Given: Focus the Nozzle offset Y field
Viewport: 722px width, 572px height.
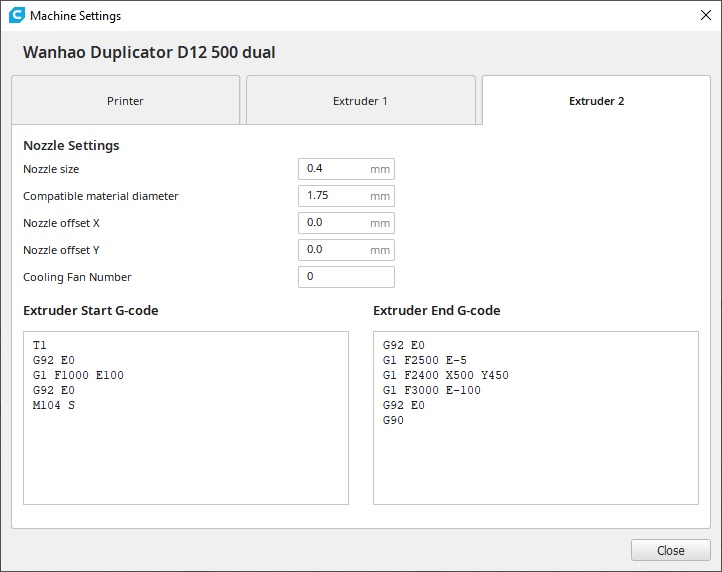Looking at the screenshot, I should [346, 250].
